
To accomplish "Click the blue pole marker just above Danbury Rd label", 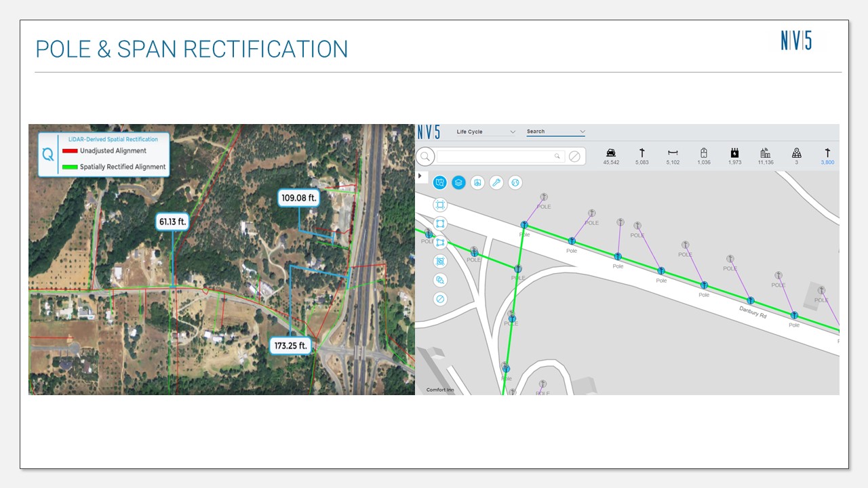I will (750, 300).
